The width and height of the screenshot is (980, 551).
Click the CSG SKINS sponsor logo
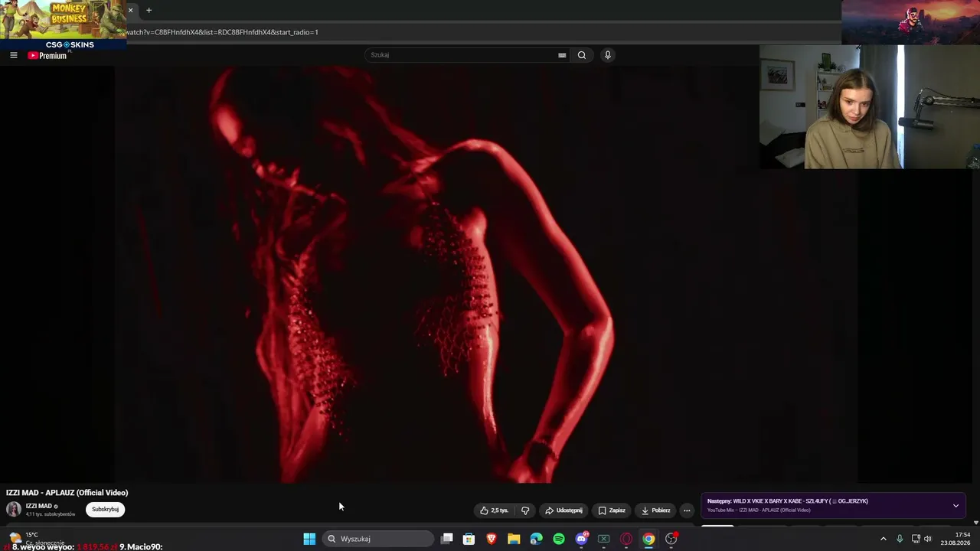pos(69,45)
